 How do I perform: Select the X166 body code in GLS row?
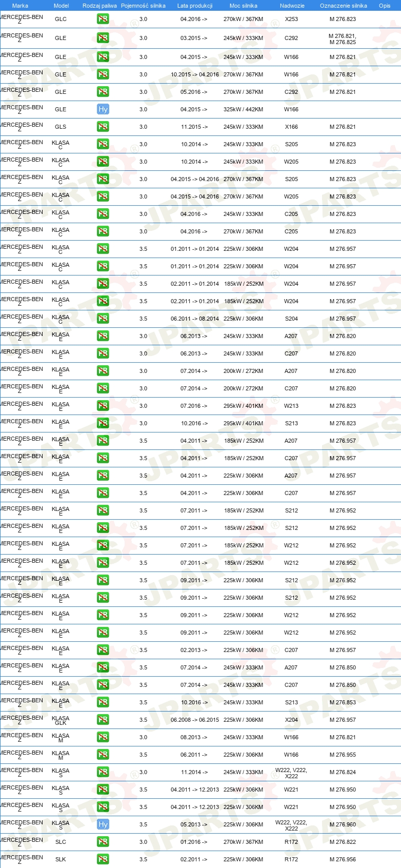291,127
